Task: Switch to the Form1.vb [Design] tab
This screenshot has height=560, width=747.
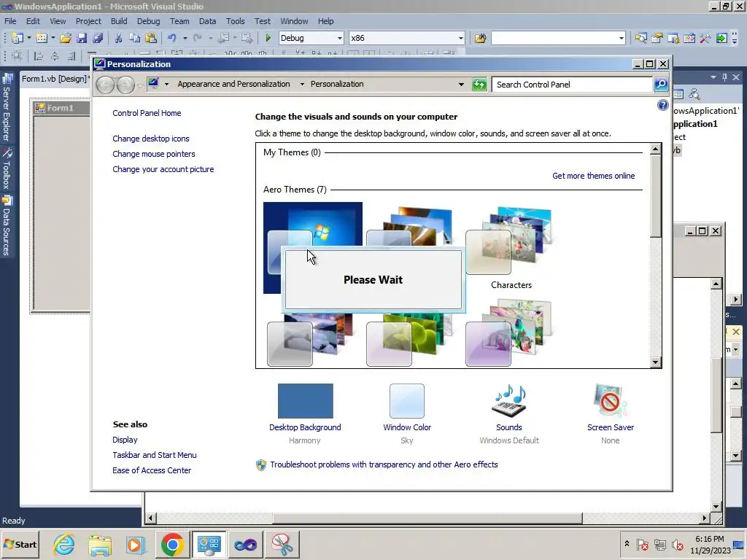Action: (55, 79)
